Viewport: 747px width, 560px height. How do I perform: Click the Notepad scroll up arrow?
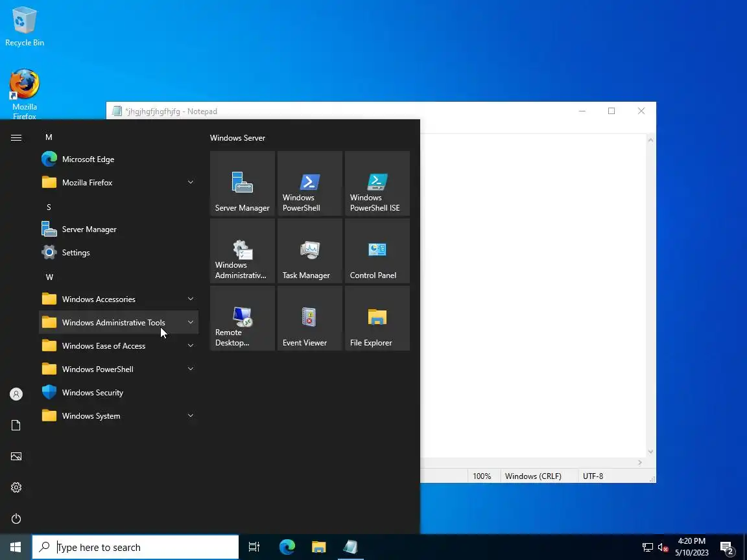(x=651, y=140)
